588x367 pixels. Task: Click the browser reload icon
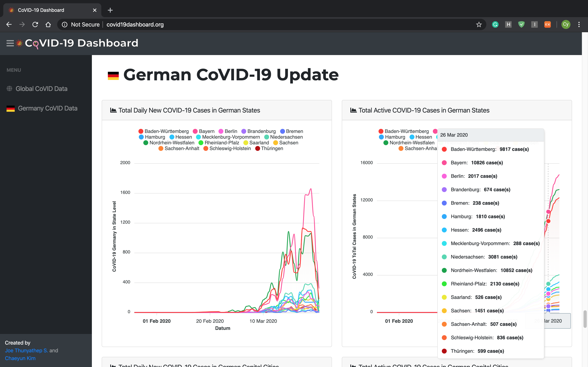click(35, 24)
